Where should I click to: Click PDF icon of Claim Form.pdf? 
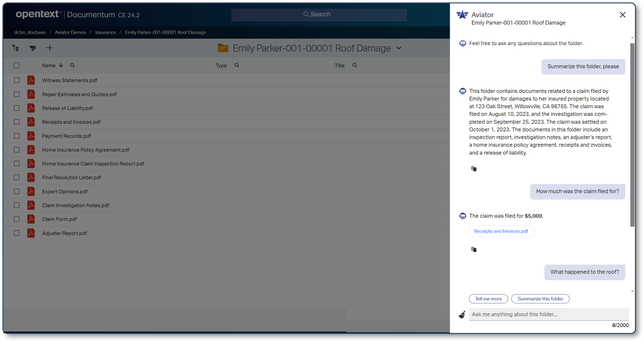[31, 219]
